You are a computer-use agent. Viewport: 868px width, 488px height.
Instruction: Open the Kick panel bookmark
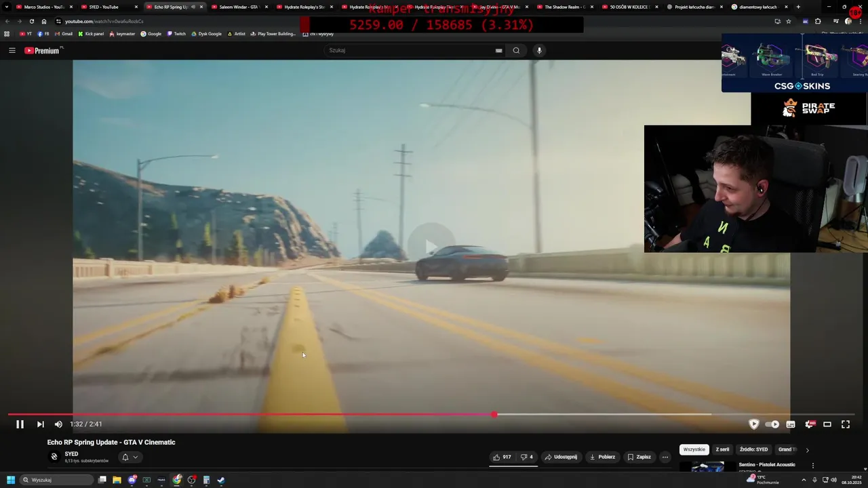[x=91, y=34]
